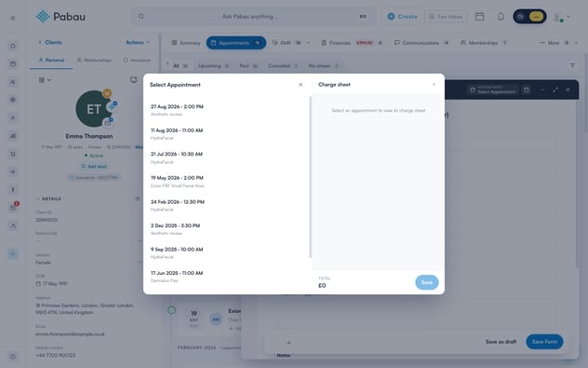588x368 pixels.
Task: Focus the Ask Pabau anything search field
Action: [253, 17]
